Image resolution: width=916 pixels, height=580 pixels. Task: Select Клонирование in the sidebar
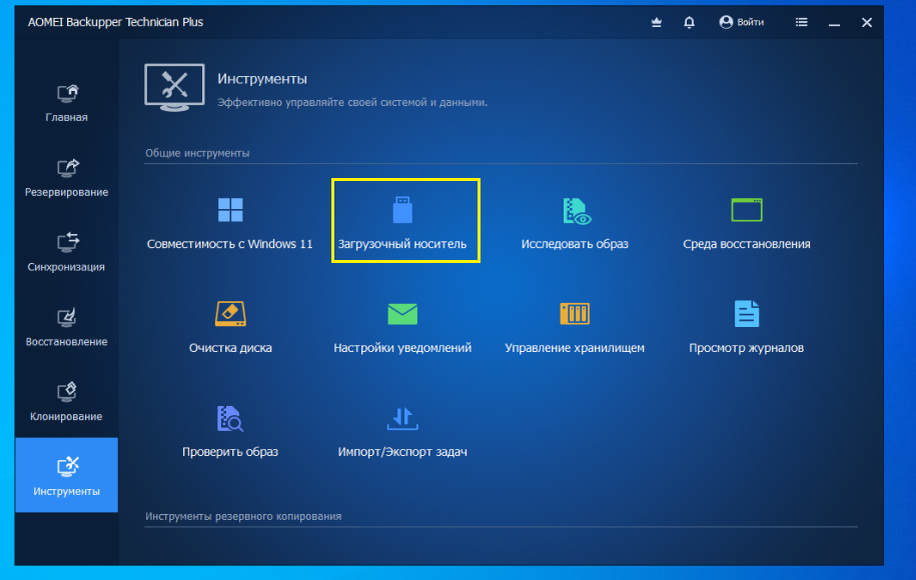click(67, 402)
